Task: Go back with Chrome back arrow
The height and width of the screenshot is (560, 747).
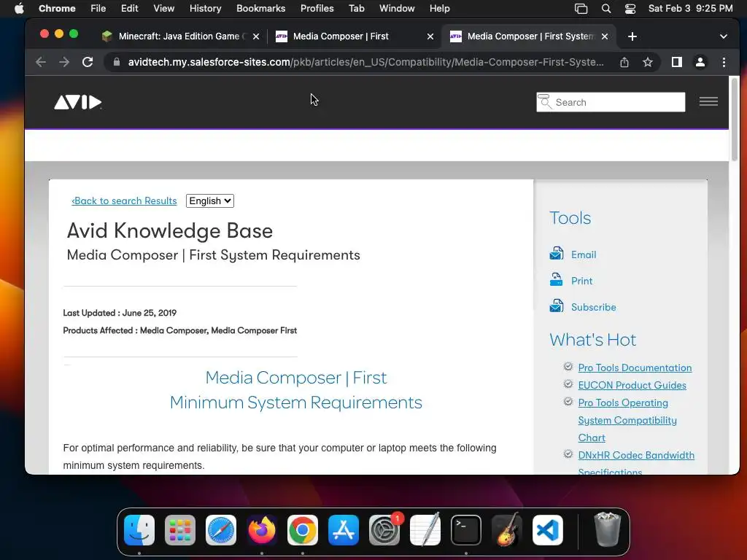Action: [x=41, y=62]
